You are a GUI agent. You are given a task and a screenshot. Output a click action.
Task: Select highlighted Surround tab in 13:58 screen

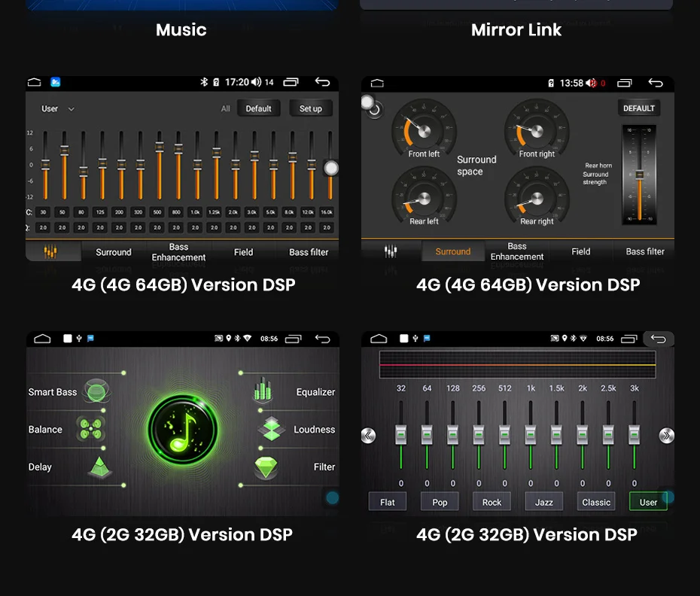[x=452, y=251]
